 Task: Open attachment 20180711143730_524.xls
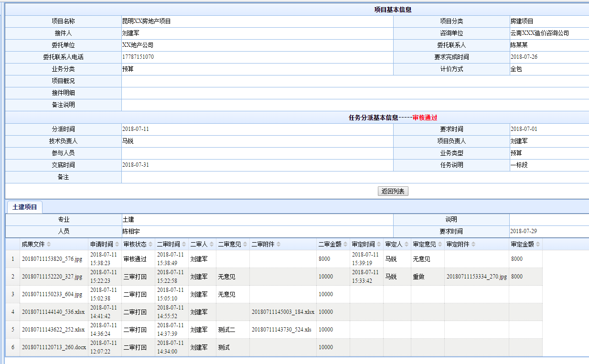coord(281,330)
